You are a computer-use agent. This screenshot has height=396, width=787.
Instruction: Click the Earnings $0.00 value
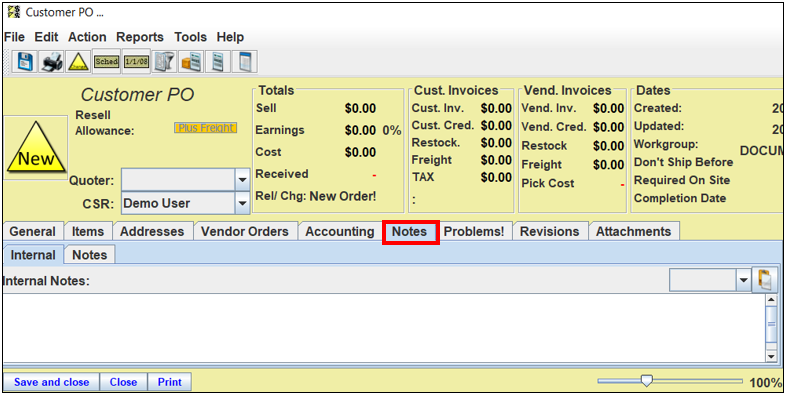(360, 130)
